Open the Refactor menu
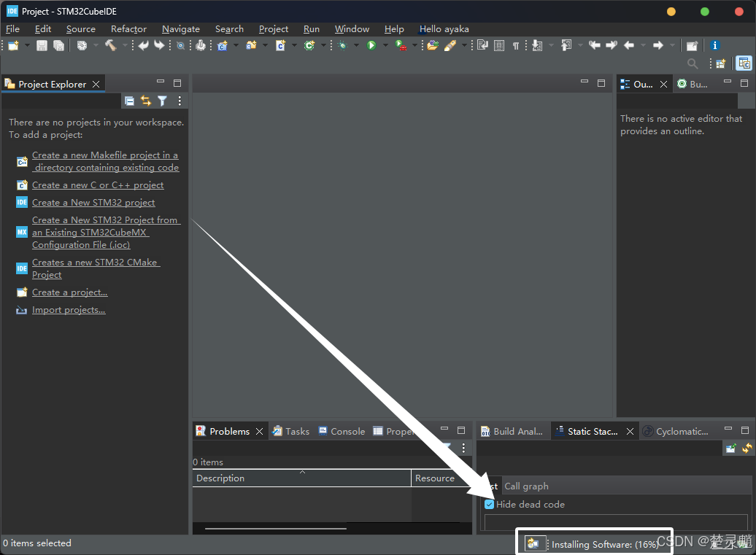 click(128, 29)
